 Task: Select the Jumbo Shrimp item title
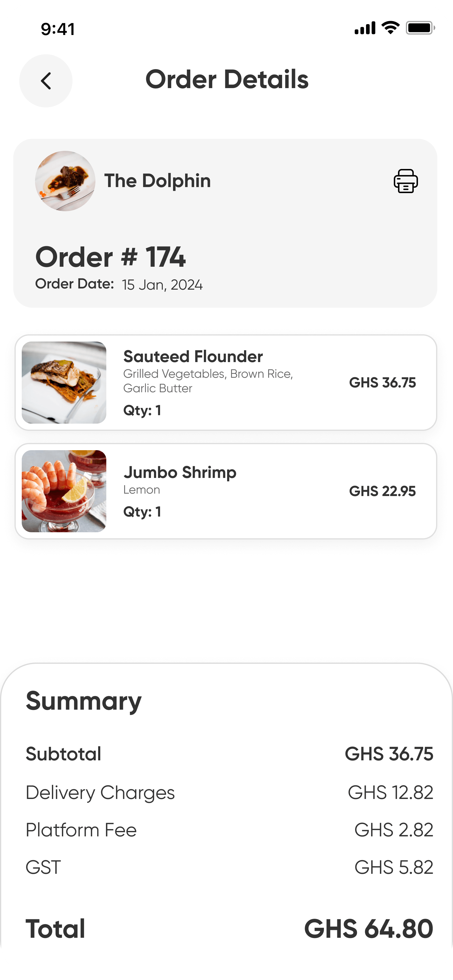180,472
